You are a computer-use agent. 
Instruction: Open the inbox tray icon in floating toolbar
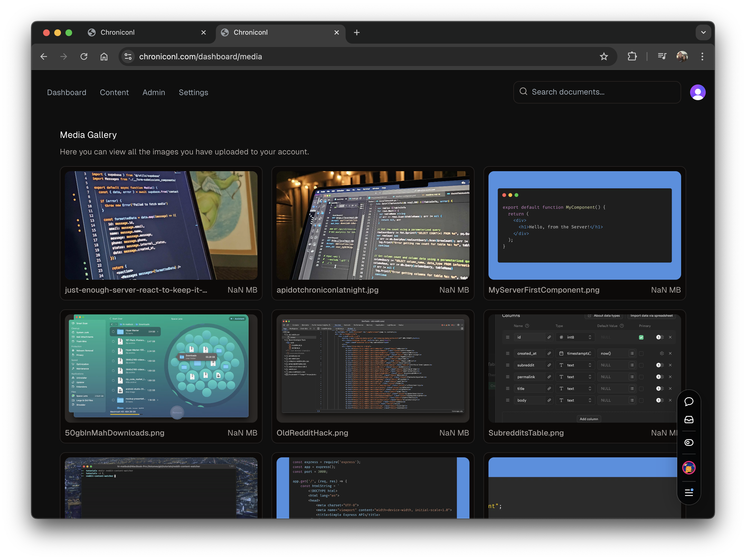pyautogui.click(x=689, y=420)
